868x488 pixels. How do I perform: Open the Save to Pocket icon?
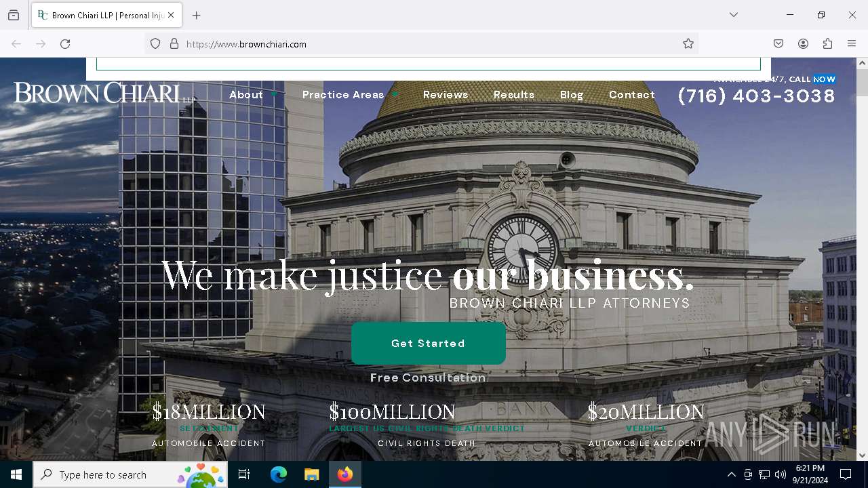[778, 43]
